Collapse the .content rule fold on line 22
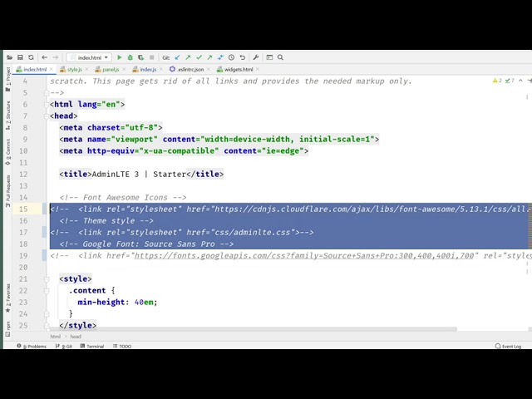The image size is (532, 399). tap(47, 291)
